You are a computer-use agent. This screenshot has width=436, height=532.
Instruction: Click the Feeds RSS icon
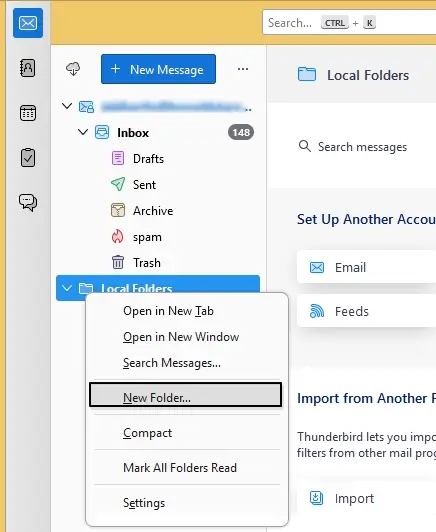coord(317,311)
